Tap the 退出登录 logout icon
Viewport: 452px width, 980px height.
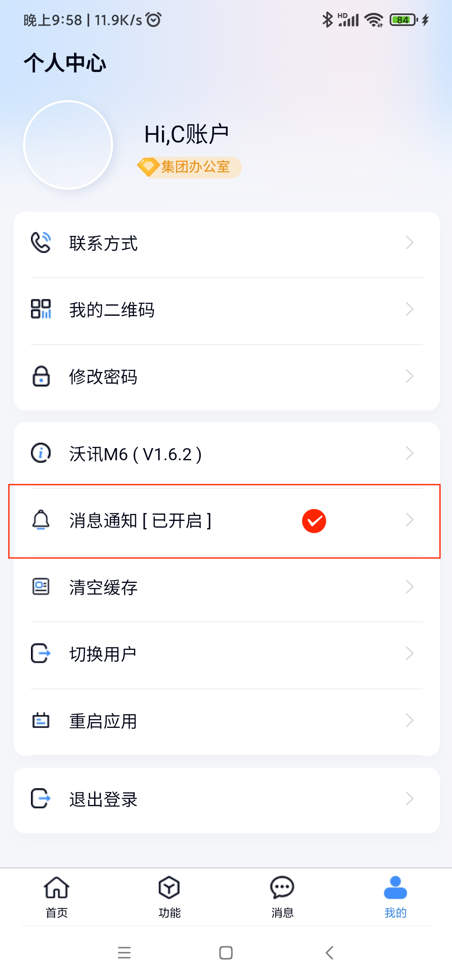[41, 798]
